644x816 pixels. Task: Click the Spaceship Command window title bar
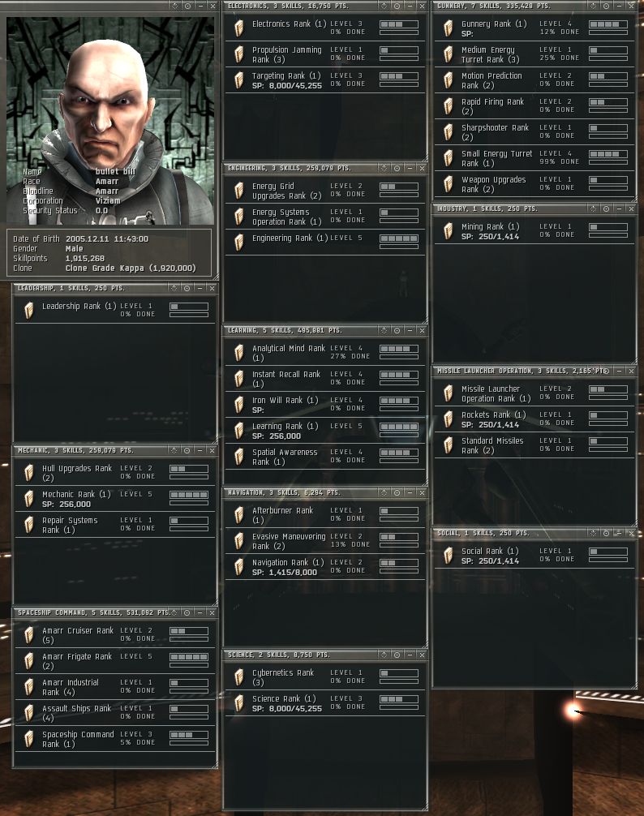coord(92,612)
